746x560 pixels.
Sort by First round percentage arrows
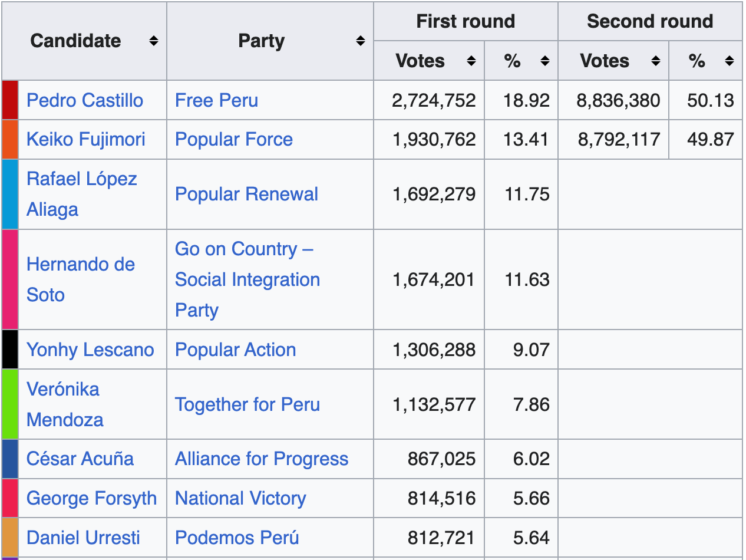pyautogui.click(x=544, y=61)
